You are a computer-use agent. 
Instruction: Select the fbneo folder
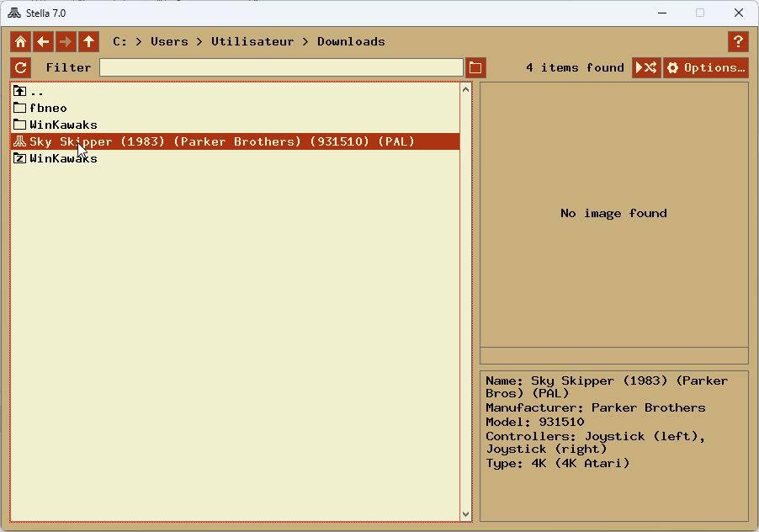[235, 108]
